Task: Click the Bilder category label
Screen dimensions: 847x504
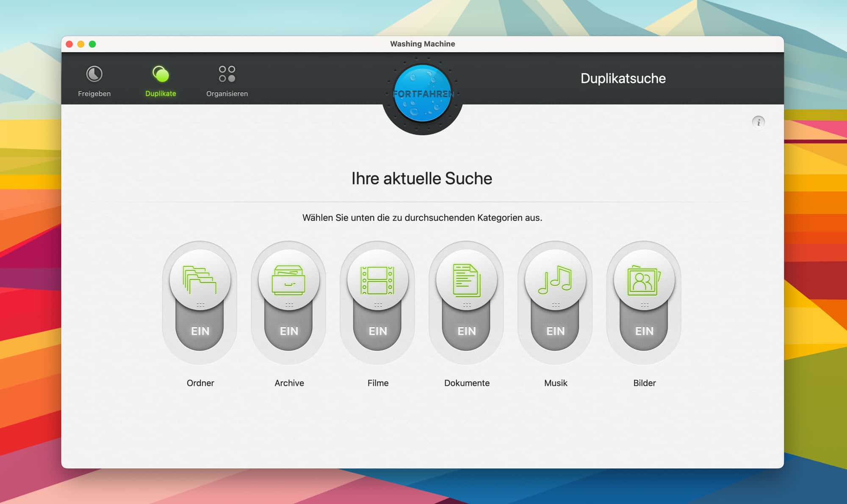Action: pos(644,383)
